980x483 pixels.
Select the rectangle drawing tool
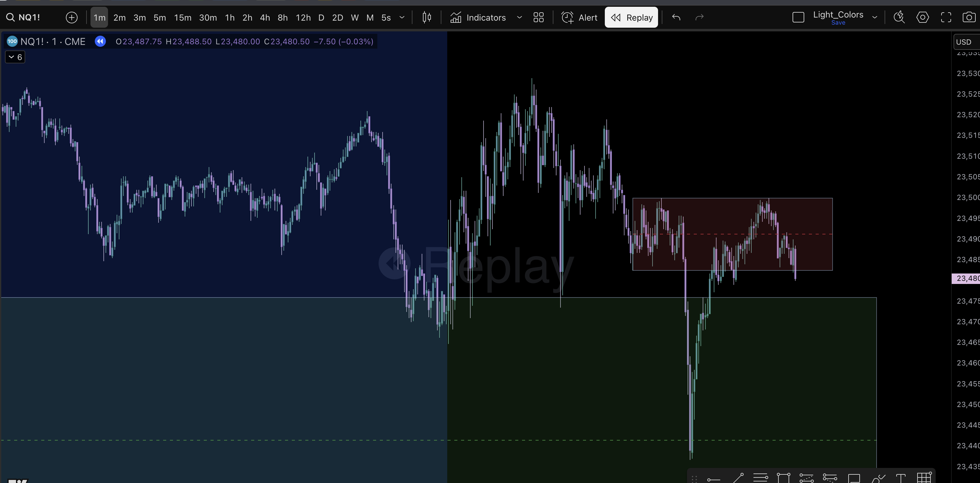(x=783, y=478)
